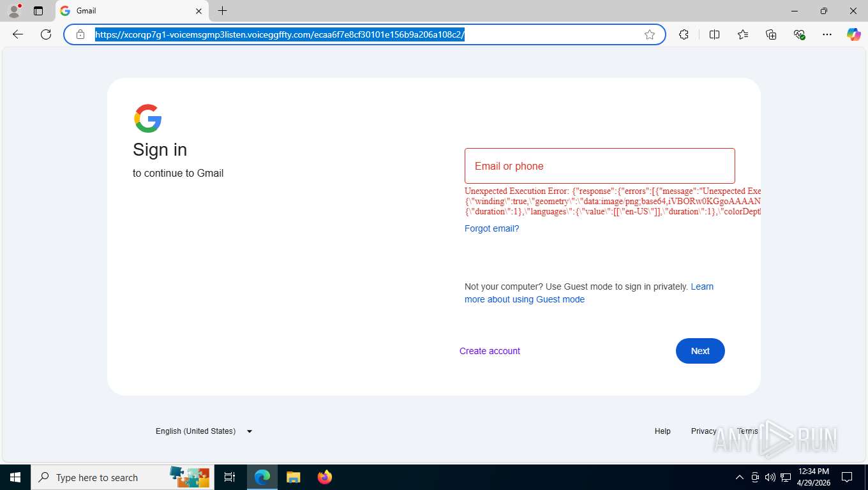
Task: Add this page to favorites star
Action: coord(650,34)
